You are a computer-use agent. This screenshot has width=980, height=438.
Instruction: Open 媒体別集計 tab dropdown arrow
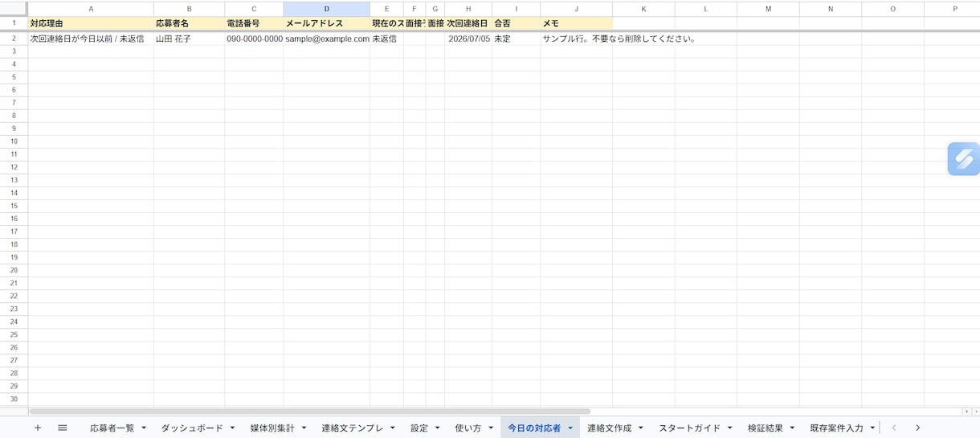point(304,428)
